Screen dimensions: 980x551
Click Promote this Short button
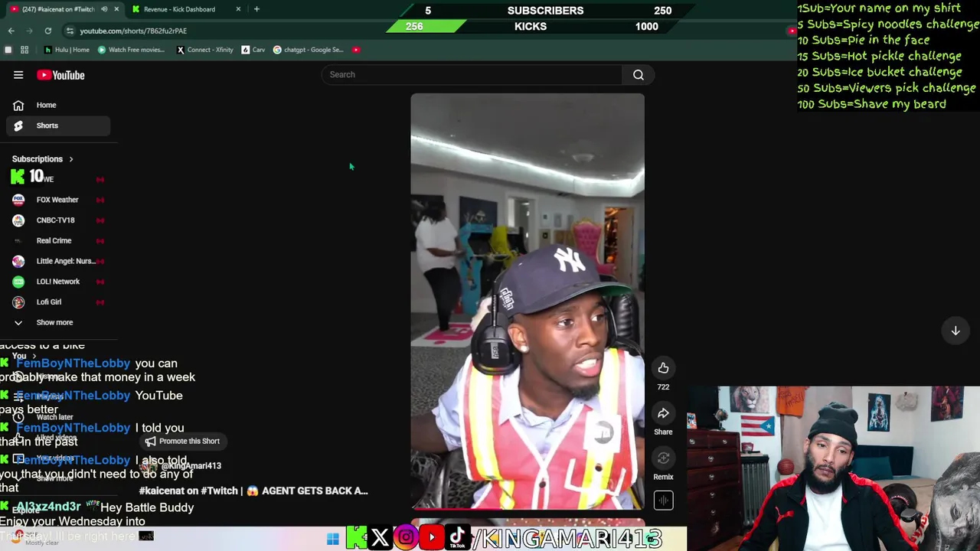click(182, 442)
